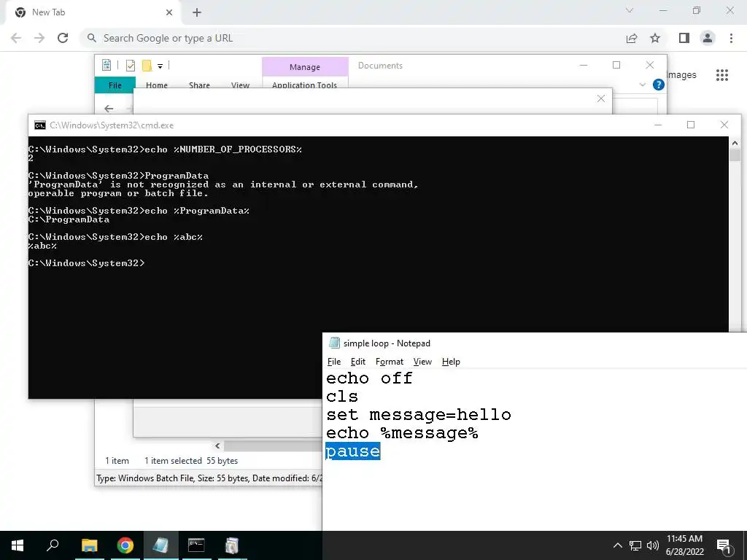Open Share tab in File Explorer
The image size is (747, 560).
click(199, 85)
